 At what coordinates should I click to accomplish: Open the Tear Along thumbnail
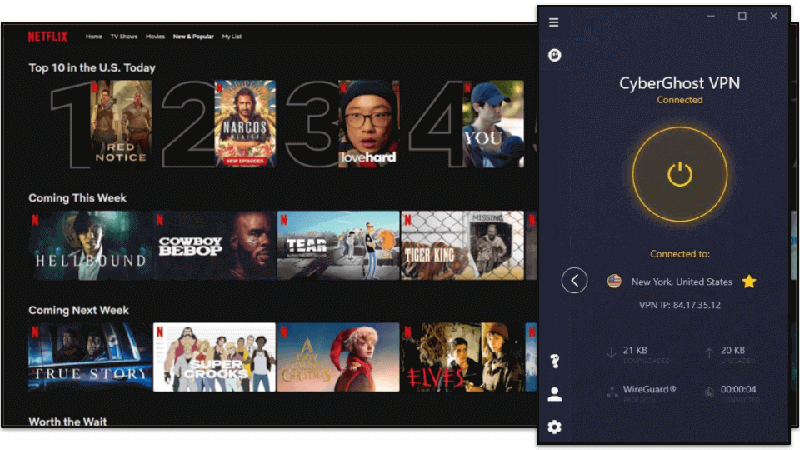point(338,245)
